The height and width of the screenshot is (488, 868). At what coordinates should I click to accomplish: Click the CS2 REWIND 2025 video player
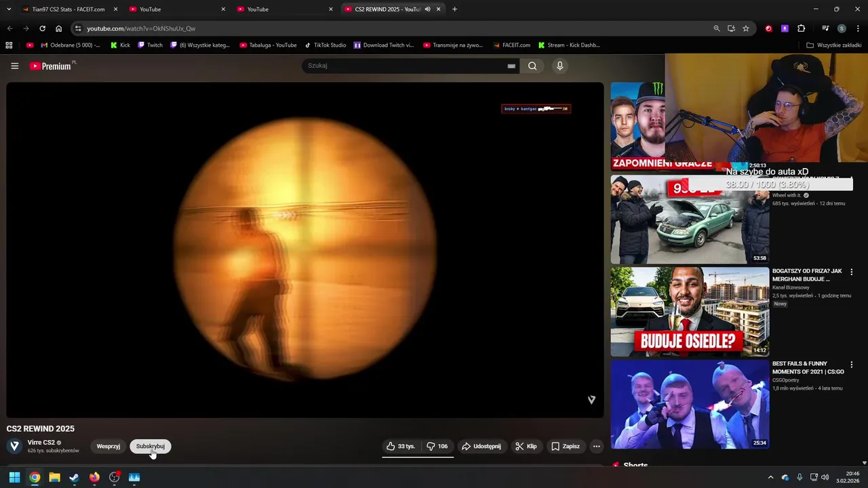[x=305, y=249]
